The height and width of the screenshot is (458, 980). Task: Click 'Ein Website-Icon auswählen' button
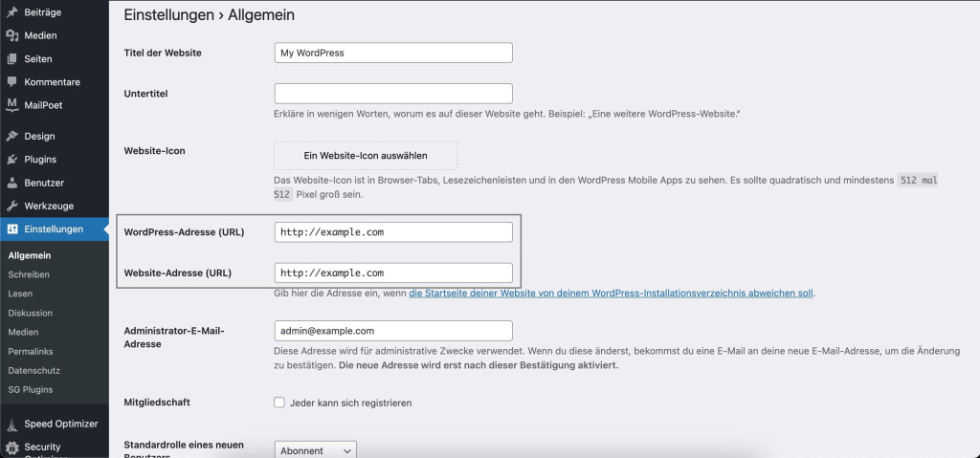(366, 156)
